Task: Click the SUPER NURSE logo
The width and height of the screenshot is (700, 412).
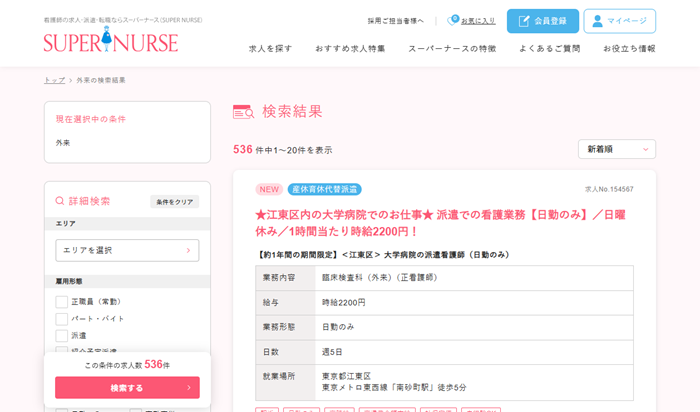Action: tap(111, 39)
